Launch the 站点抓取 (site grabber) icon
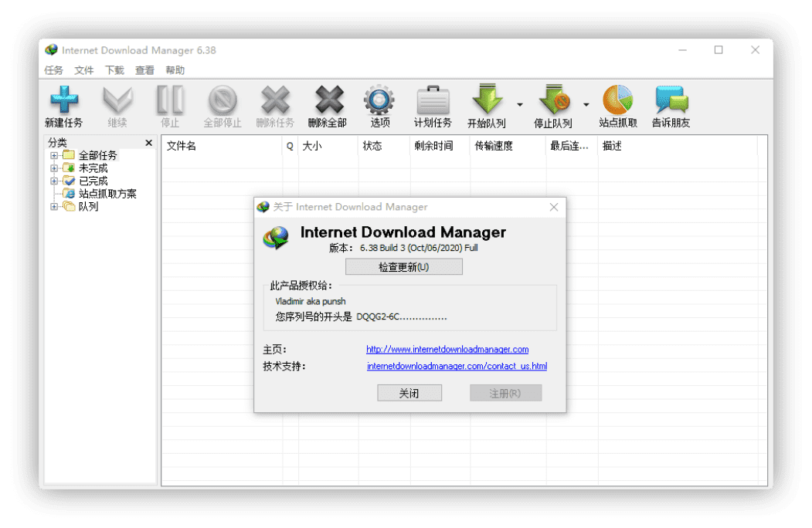The height and width of the screenshot is (528, 812). (x=617, y=100)
